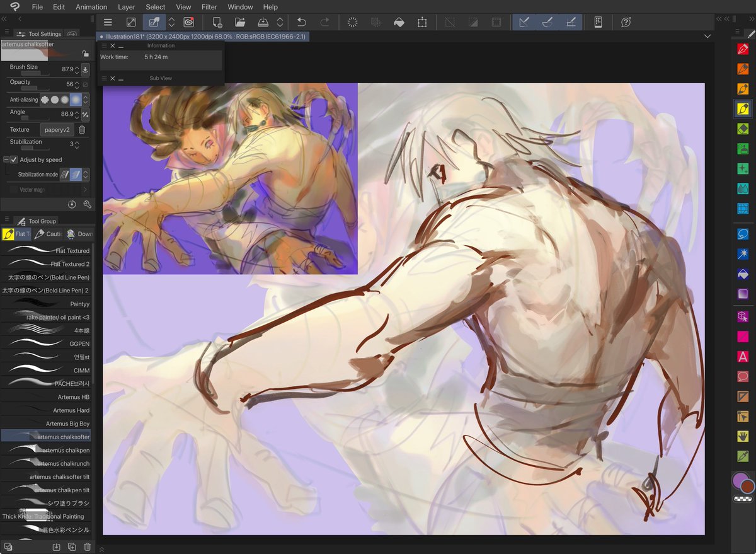Open the Filter menu
Viewport: 756px width, 554px height.
[x=209, y=7]
